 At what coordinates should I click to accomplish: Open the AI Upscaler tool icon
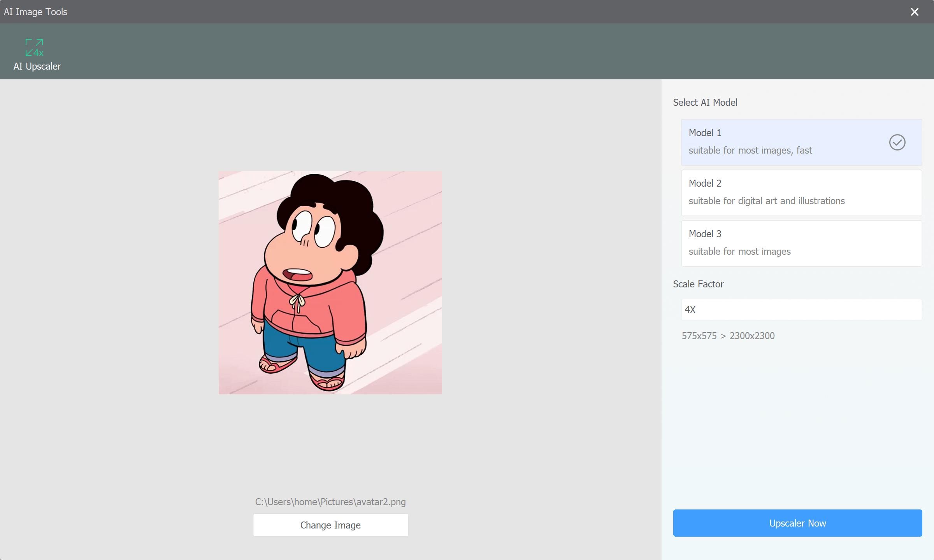coord(35,47)
